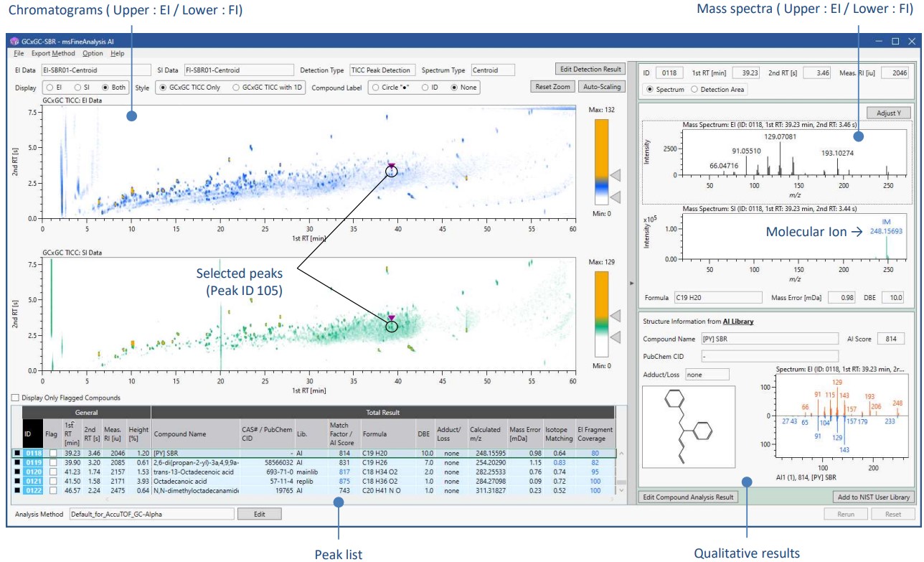Click the scroll-down arrow of the peak list
924x562 pixels.
pos(621,490)
